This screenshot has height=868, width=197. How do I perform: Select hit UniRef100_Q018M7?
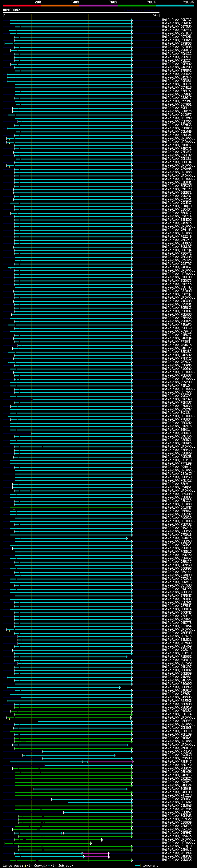pos(177,507)
